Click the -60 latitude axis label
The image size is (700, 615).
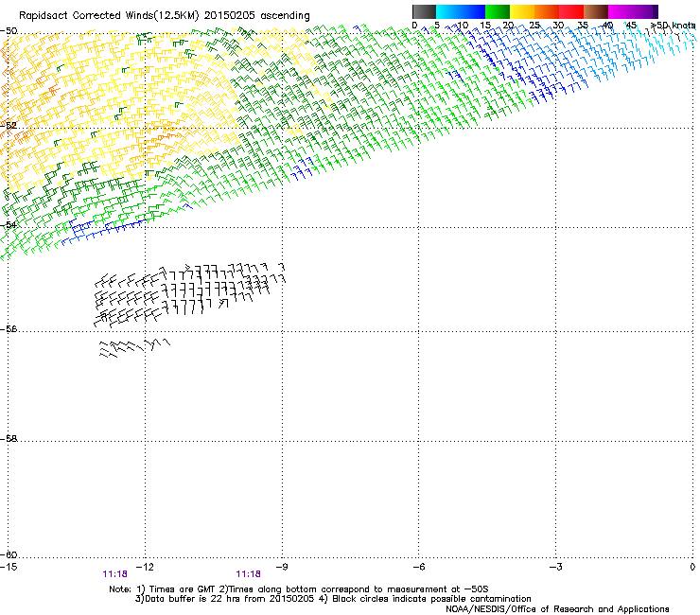9,554
